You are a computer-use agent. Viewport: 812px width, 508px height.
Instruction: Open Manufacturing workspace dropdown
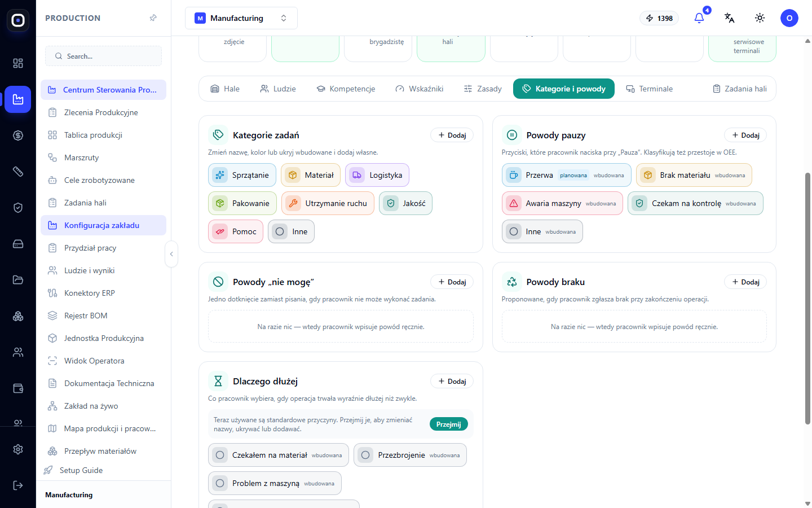tap(241, 18)
